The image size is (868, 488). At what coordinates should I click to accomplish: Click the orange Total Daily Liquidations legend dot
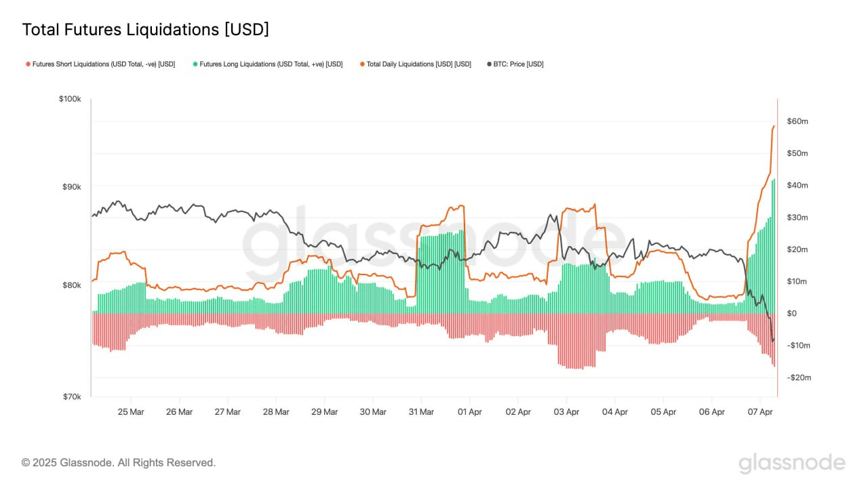point(362,64)
